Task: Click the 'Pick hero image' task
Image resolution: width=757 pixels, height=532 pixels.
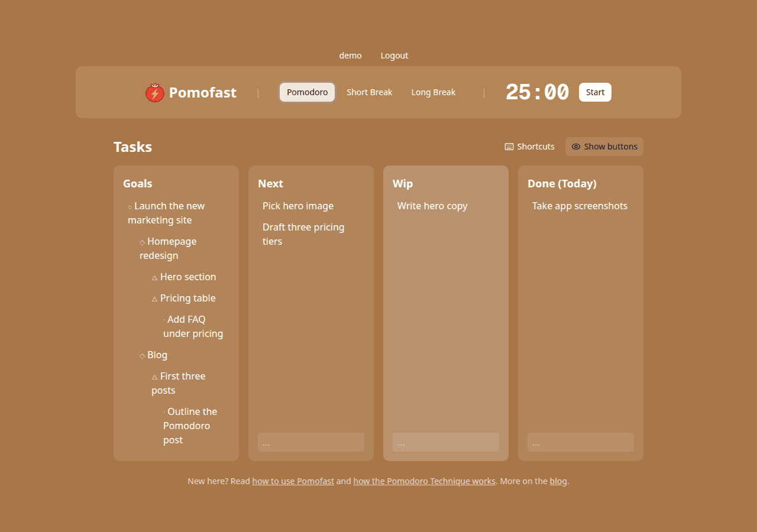Action: point(311,206)
